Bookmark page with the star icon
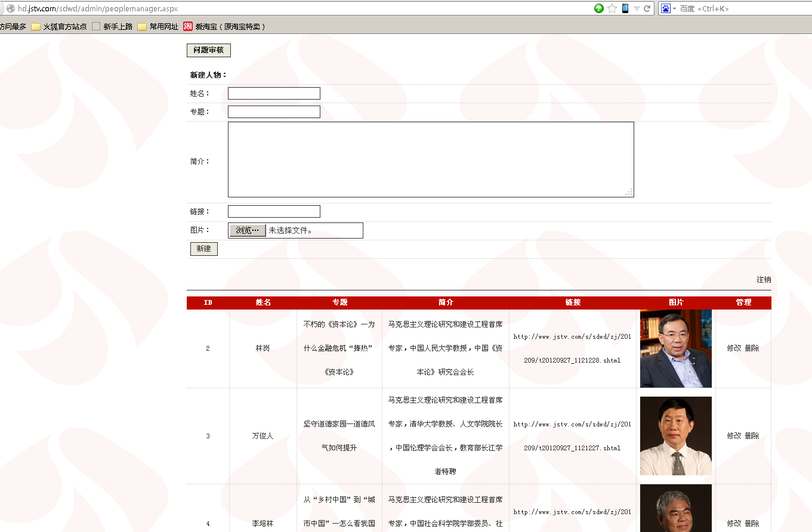 (x=612, y=8)
